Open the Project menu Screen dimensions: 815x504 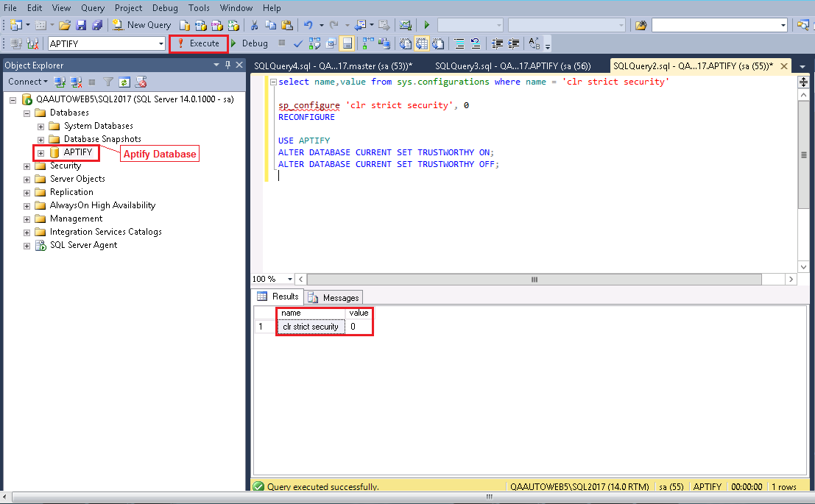point(128,8)
